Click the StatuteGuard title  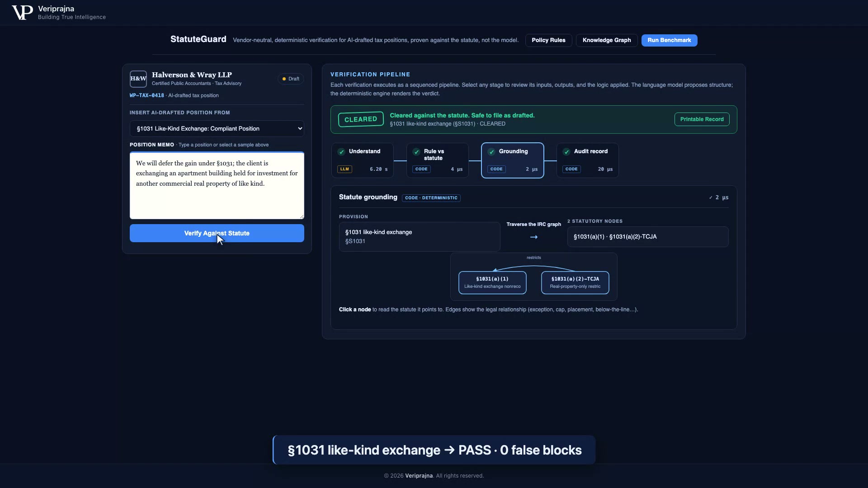coord(198,39)
